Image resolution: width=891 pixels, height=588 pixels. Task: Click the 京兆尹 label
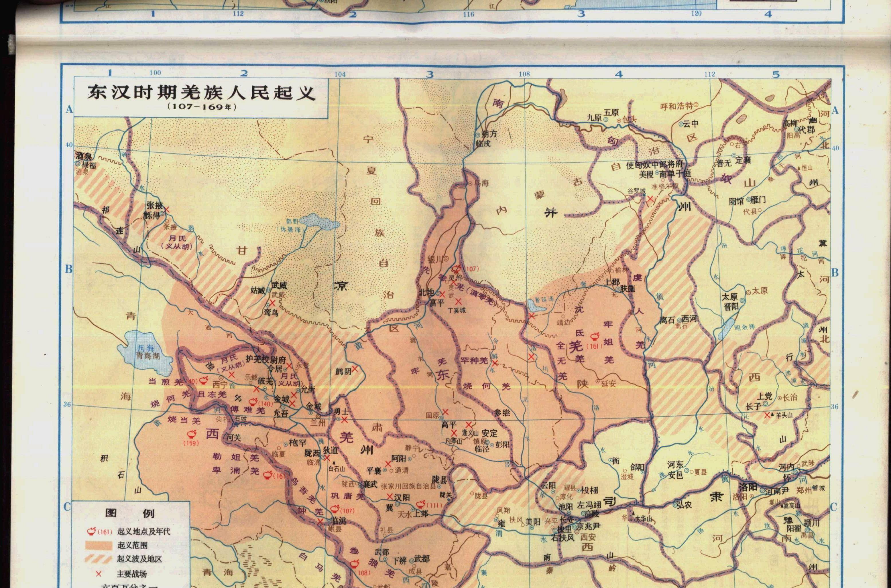click(x=589, y=526)
